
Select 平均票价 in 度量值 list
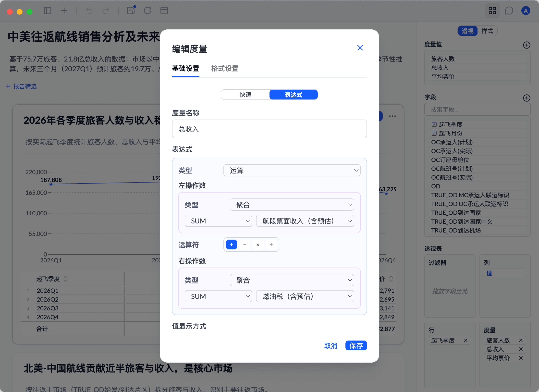(x=477, y=76)
